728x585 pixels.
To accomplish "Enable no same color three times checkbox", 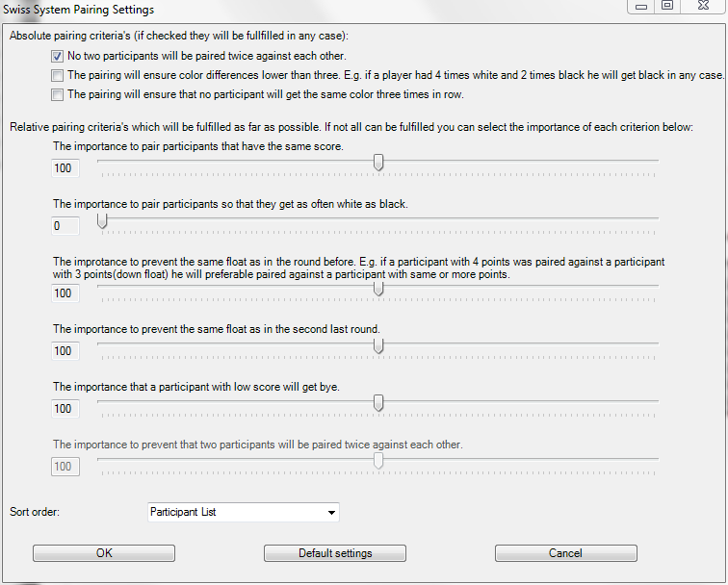I will click(x=57, y=95).
